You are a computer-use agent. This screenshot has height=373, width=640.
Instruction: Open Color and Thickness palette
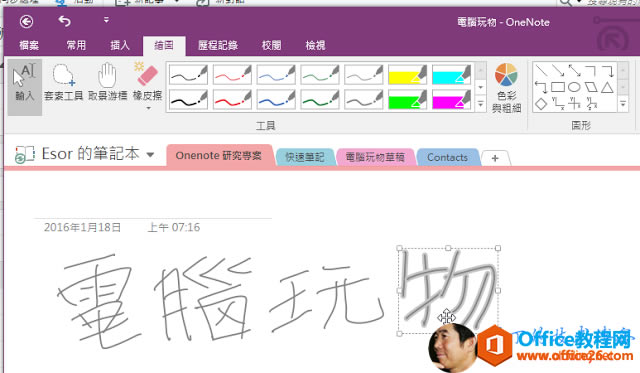coord(506,88)
